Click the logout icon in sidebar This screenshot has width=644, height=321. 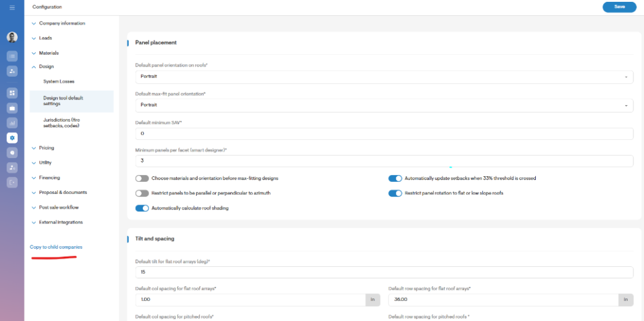click(x=12, y=183)
